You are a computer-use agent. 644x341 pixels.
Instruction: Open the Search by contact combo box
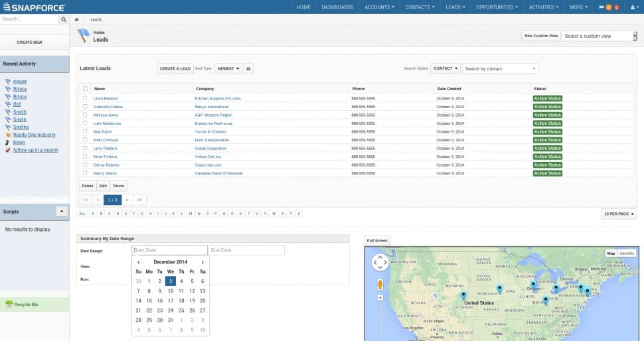coord(500,69)
